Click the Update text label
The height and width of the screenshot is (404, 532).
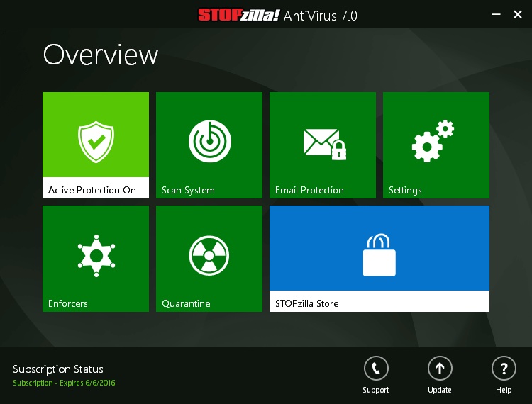click(x=440, y=390)
